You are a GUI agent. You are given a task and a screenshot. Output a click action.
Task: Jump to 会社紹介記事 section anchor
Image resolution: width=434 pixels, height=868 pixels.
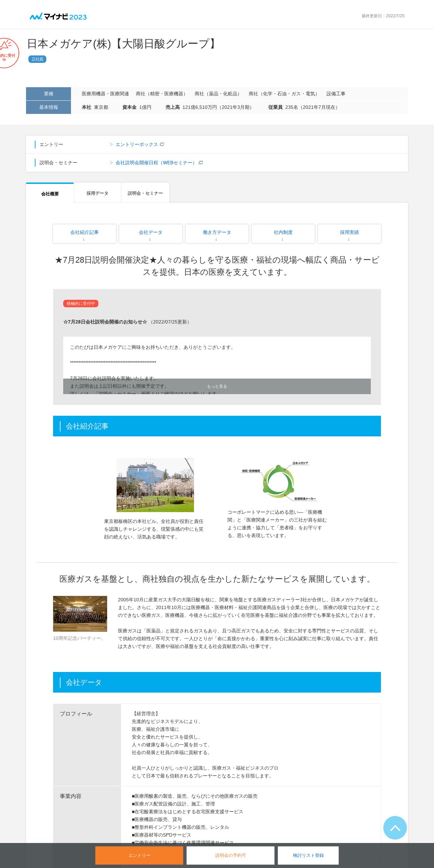85,234
